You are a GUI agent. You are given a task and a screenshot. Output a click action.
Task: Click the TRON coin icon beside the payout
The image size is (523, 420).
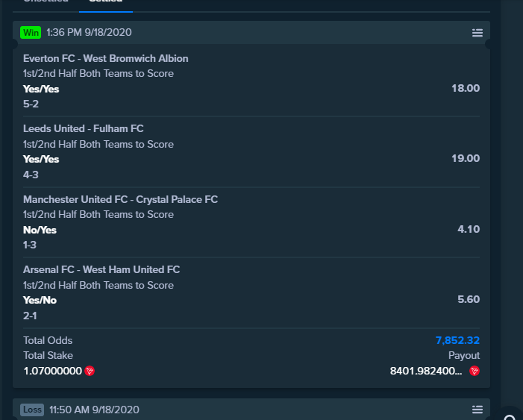click(x=475, y=371)
